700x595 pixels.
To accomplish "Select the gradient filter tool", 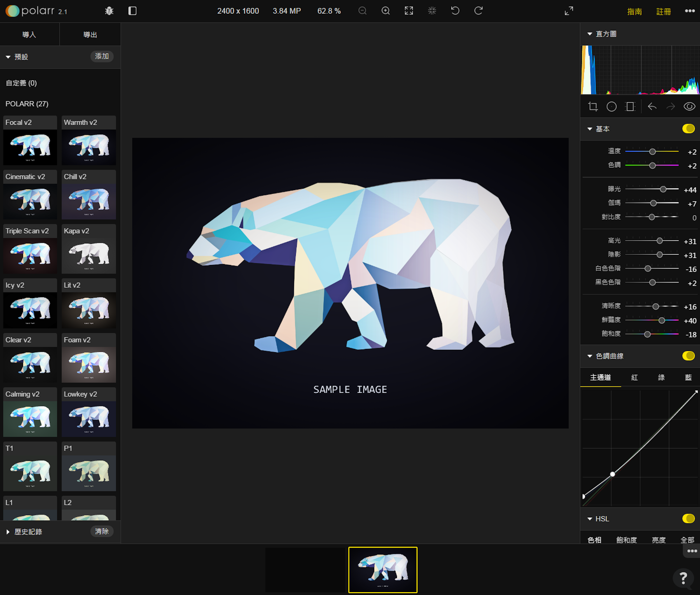I will (630, 107).
